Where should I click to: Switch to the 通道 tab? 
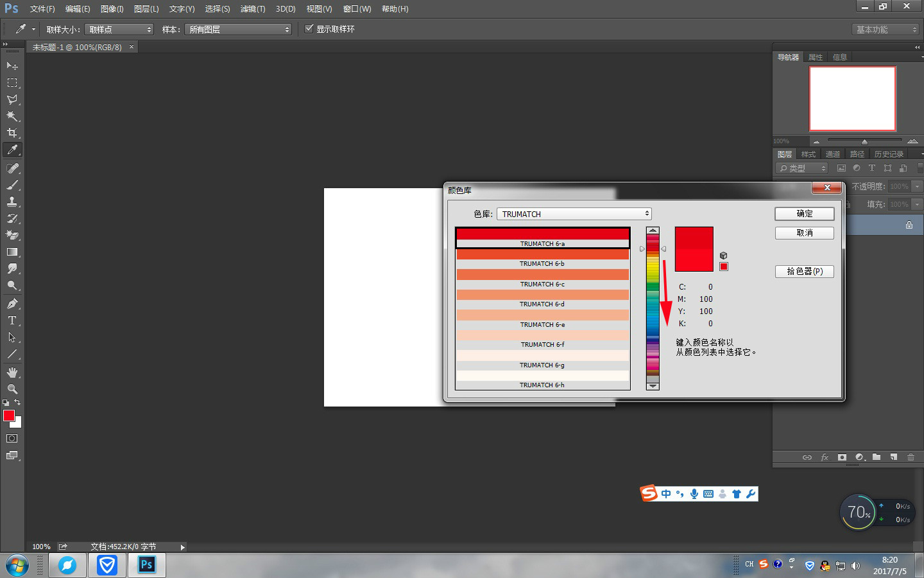click(x=833, y=154)
